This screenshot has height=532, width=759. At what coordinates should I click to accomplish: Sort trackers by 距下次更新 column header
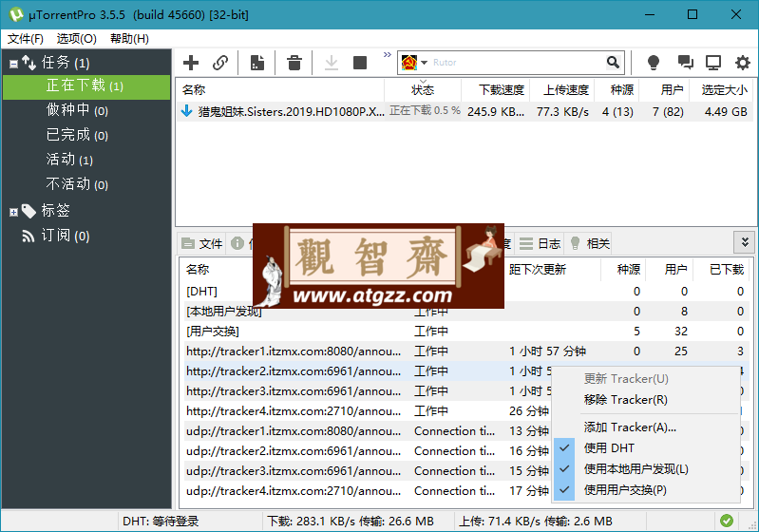click(x=553, y=270)
